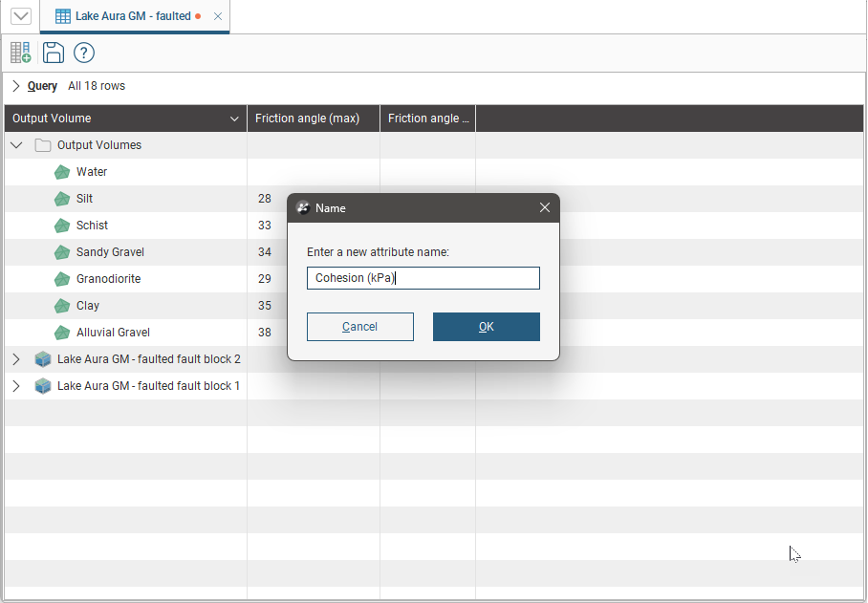Open the help question mark icon

[x=84, y=53]
